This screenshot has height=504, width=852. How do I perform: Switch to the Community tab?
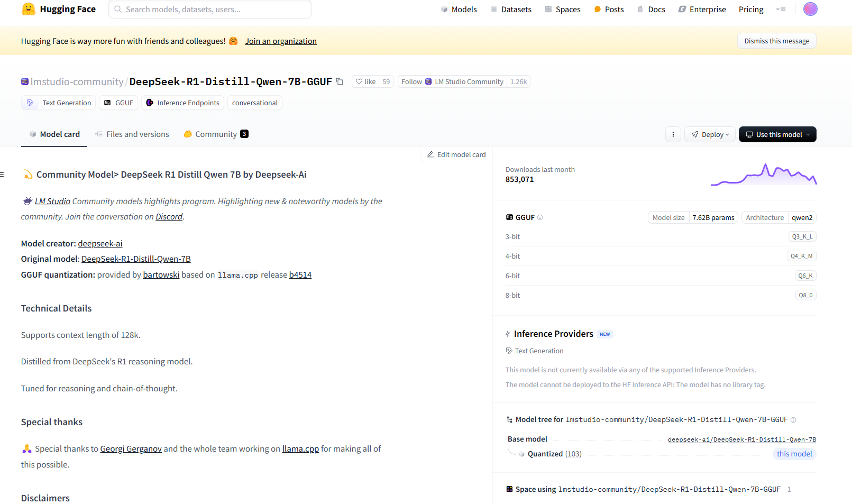coord(216,134)
